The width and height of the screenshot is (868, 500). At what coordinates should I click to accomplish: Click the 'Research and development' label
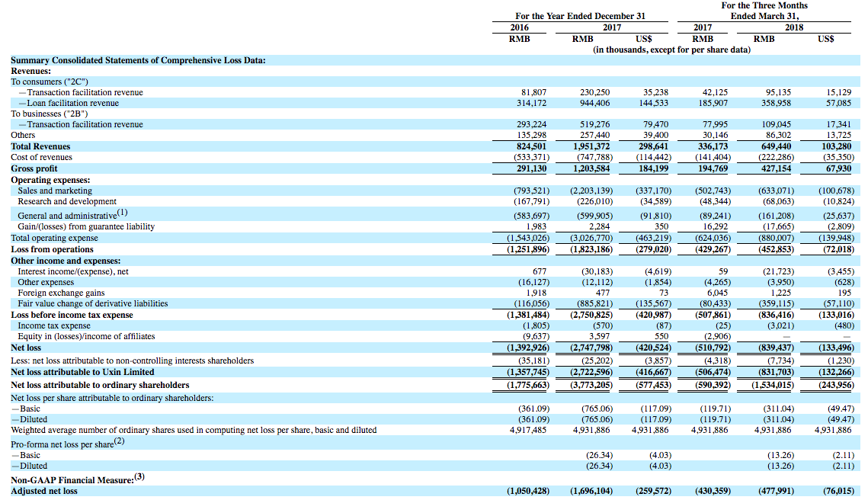coord(67,201)
